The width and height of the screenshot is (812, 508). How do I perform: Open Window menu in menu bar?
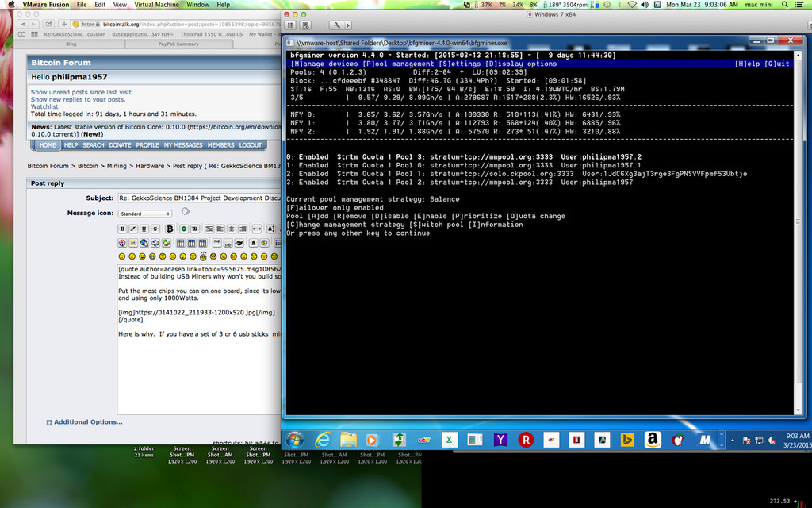197,4
